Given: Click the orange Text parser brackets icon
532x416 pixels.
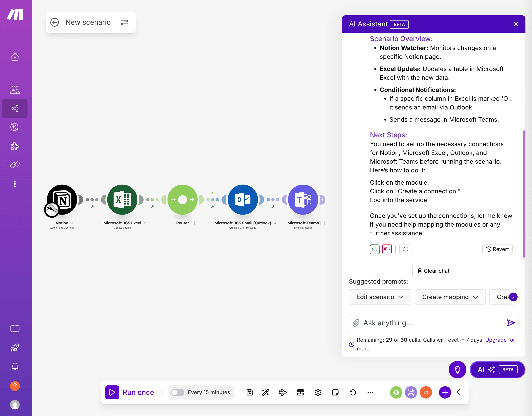Looking at the screenshot, I should (426, 392).
